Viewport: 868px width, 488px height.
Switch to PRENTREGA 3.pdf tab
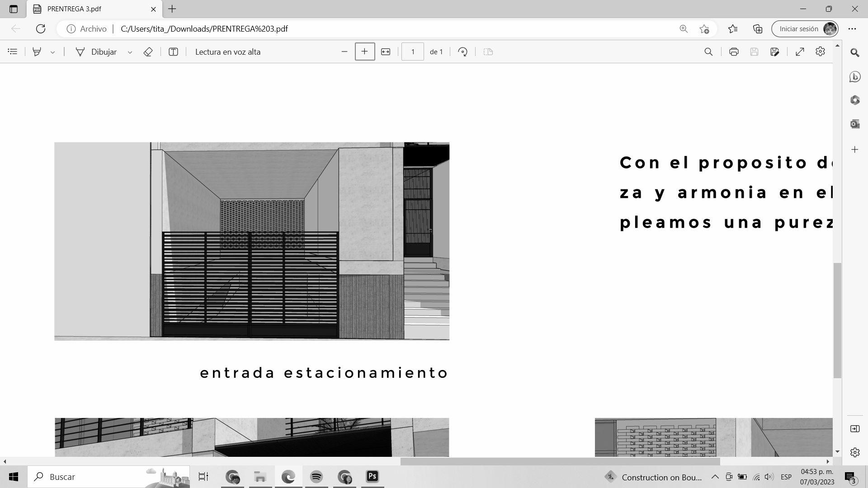[x=90, y=9]
